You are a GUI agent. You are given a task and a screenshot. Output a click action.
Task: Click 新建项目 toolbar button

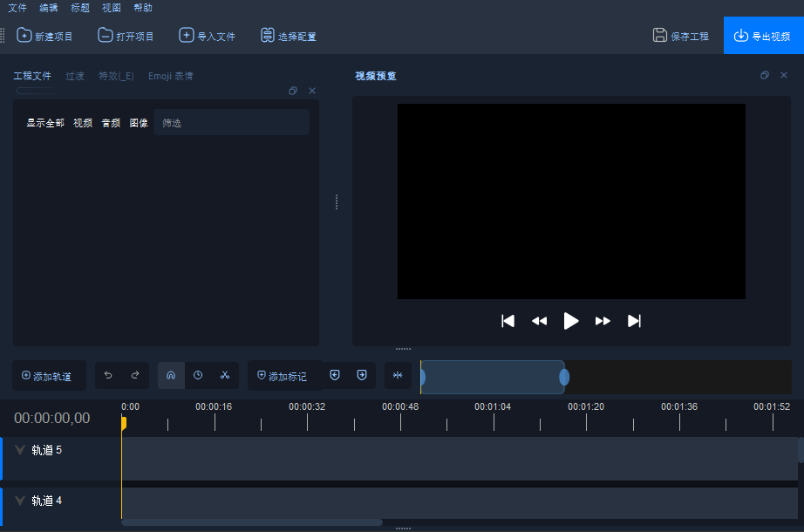point(44,36)
